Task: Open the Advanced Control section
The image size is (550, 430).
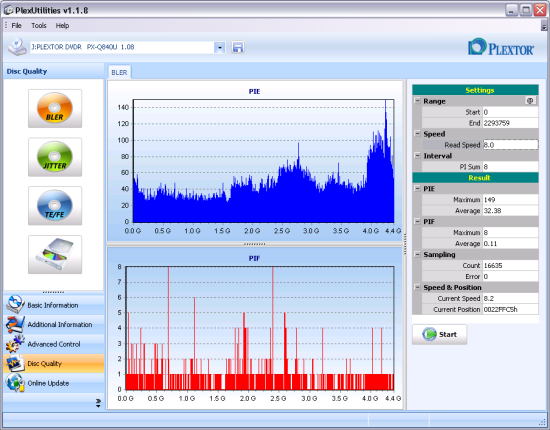Action: [x=54, y=344]
